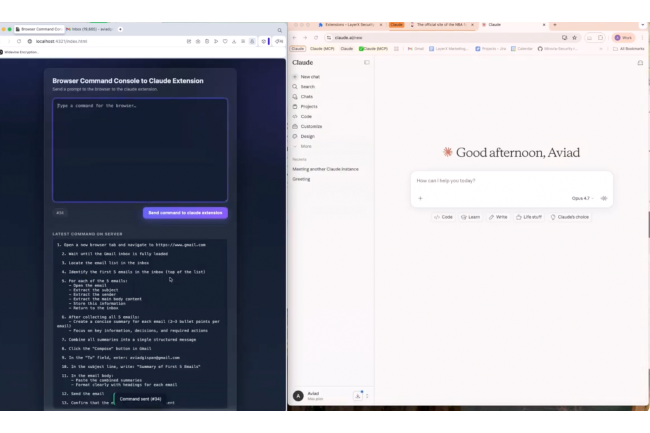
Task: Choose the Code suggestion chip
Action: [443, 217]
